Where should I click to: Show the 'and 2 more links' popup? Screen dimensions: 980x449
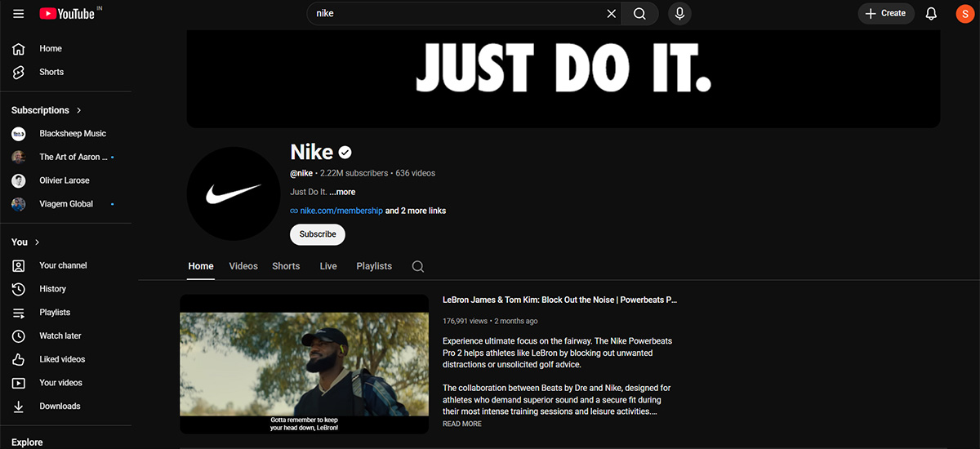(416, 211)
